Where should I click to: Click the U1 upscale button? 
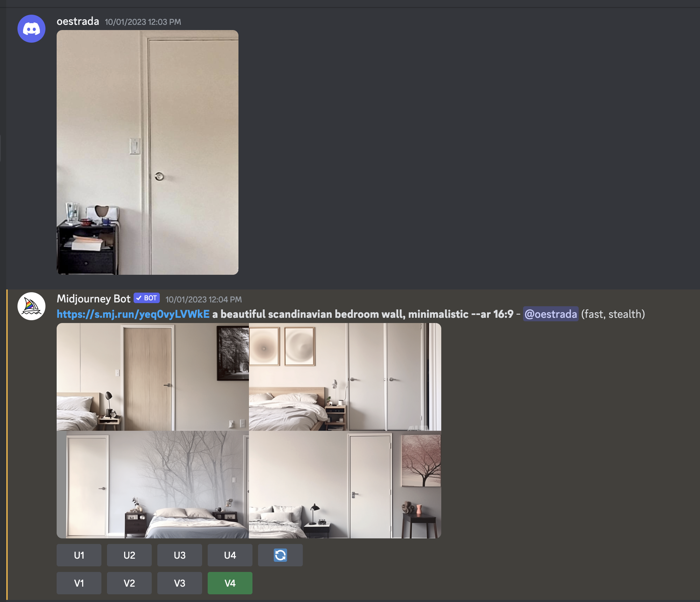point(79,555)
